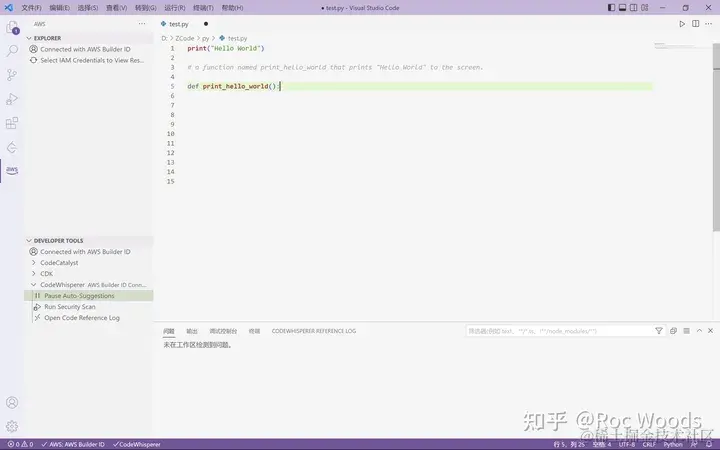Image resolution: width=720 pixels, height=450 pixels.
Task: Switch problems panel to table view
Action: [686, 331]
